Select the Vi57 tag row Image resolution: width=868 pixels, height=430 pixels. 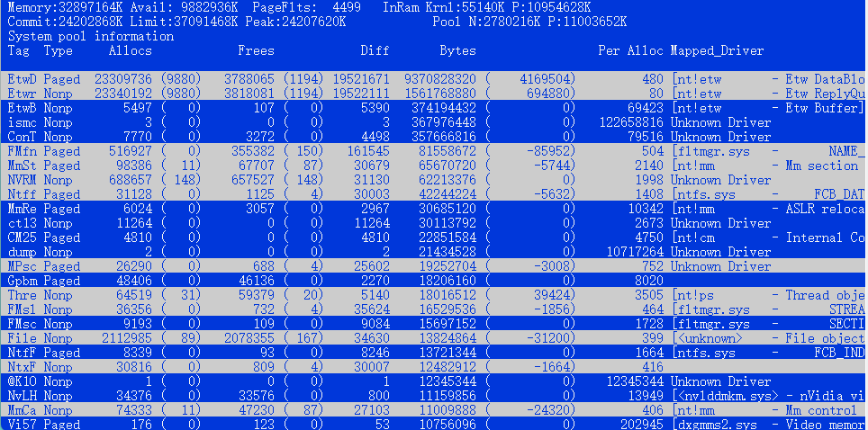[434, 424]
